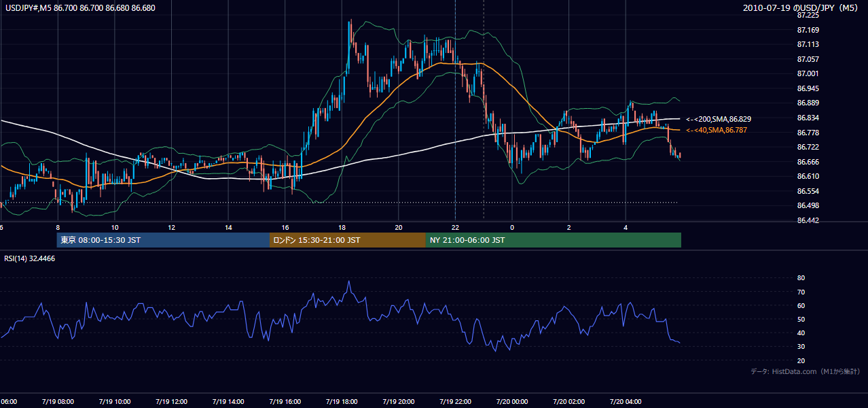This screenshot has height=408, width=868.
Task: Click the 40 SMA label 86.787
Action: (716, 130)
